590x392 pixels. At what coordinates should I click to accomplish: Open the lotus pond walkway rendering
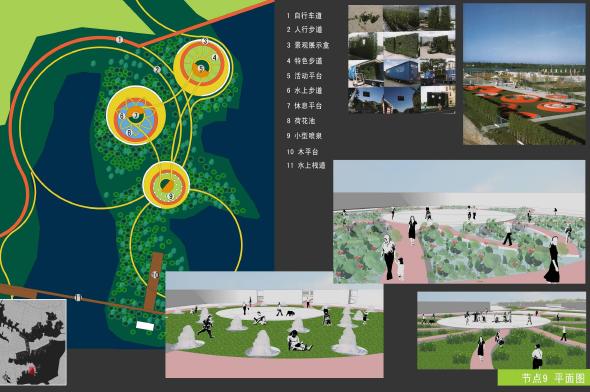click(459, 222)
